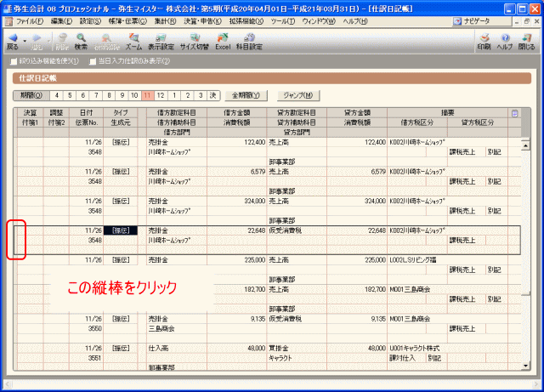Click the highlighted [振伝] type cell

[x=121, y=230]
